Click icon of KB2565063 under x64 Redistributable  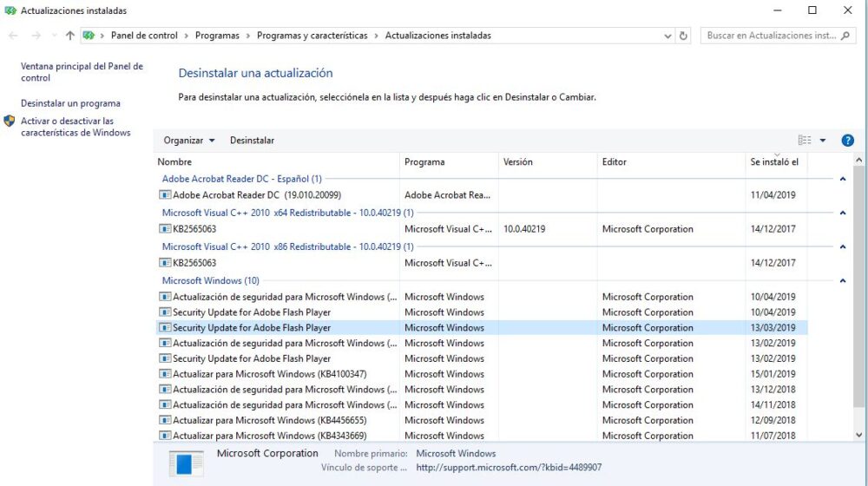tap(165, 228)
